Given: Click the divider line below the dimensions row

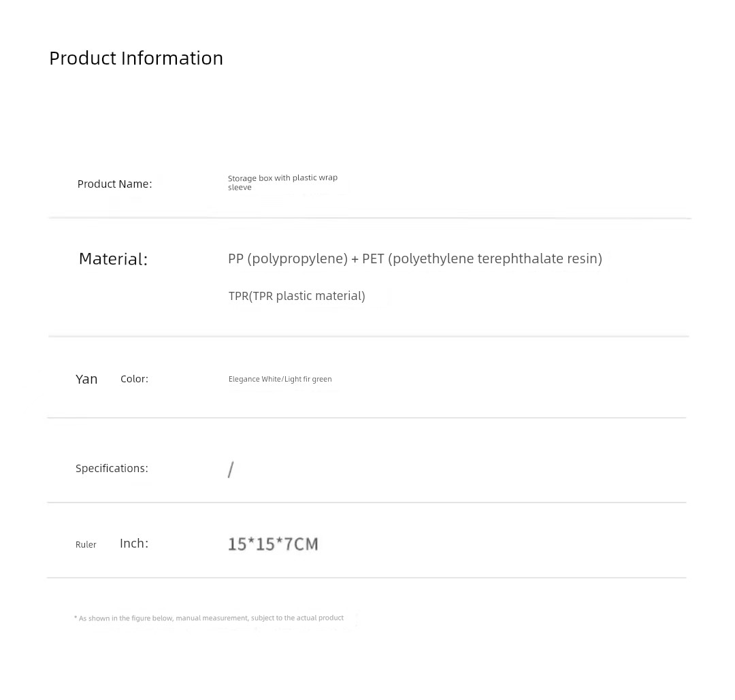Looking at the screenshot, I should [366, 578].
